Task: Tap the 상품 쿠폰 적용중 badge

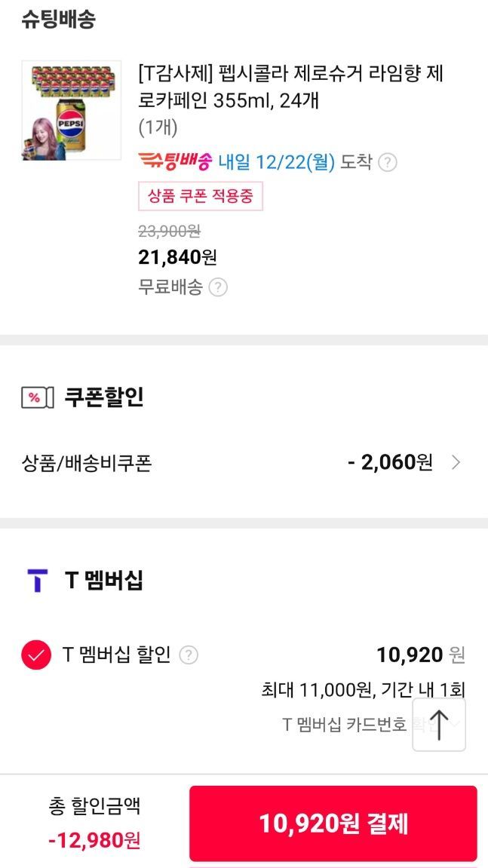Action: coord(201,196)
